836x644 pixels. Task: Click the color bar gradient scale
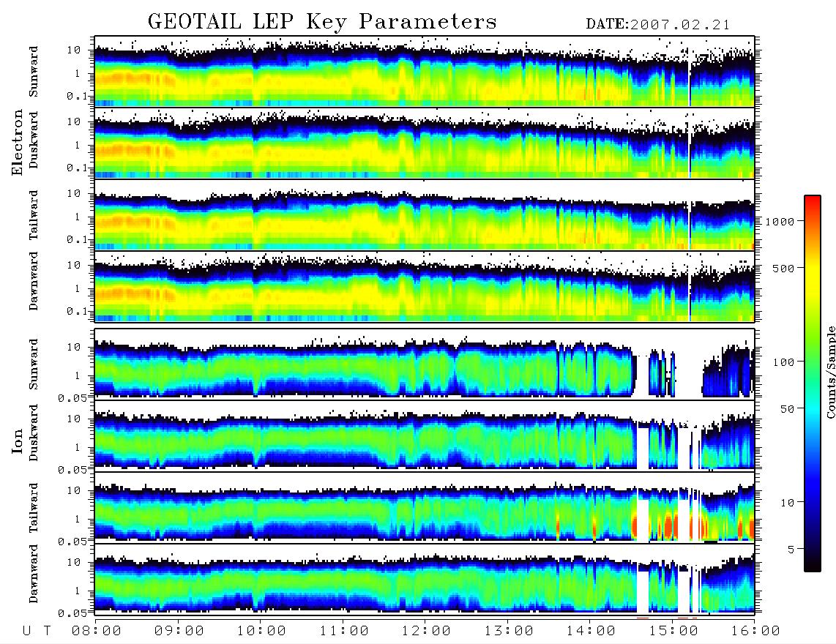[813, 383]
